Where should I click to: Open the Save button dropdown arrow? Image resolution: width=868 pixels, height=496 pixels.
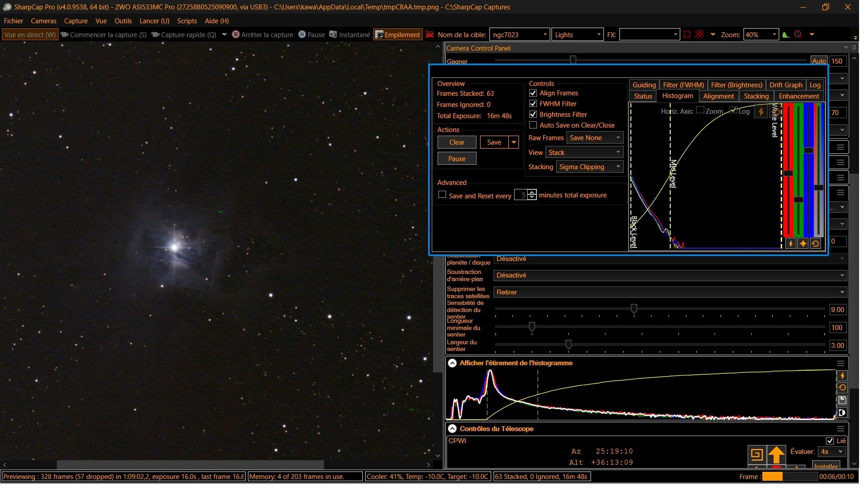[x=514, y=142]
